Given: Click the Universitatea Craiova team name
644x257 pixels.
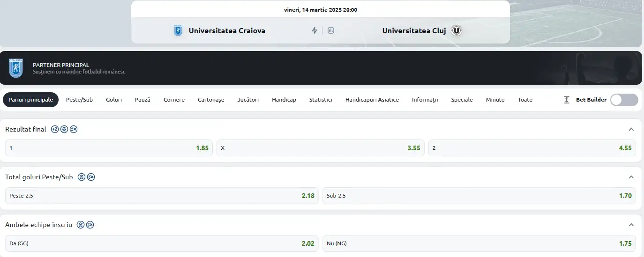Looking at the screenshot, I should [227, 31].
